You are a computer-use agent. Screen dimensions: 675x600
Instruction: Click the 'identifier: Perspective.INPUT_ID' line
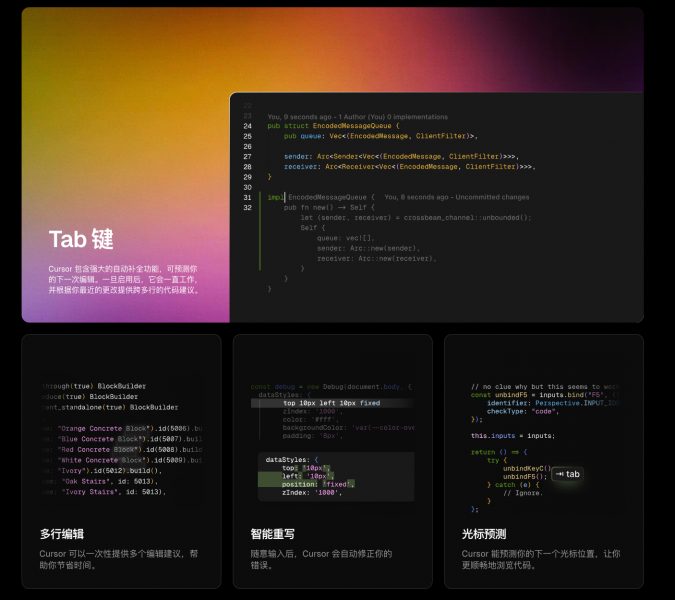(x=553, y=403)
